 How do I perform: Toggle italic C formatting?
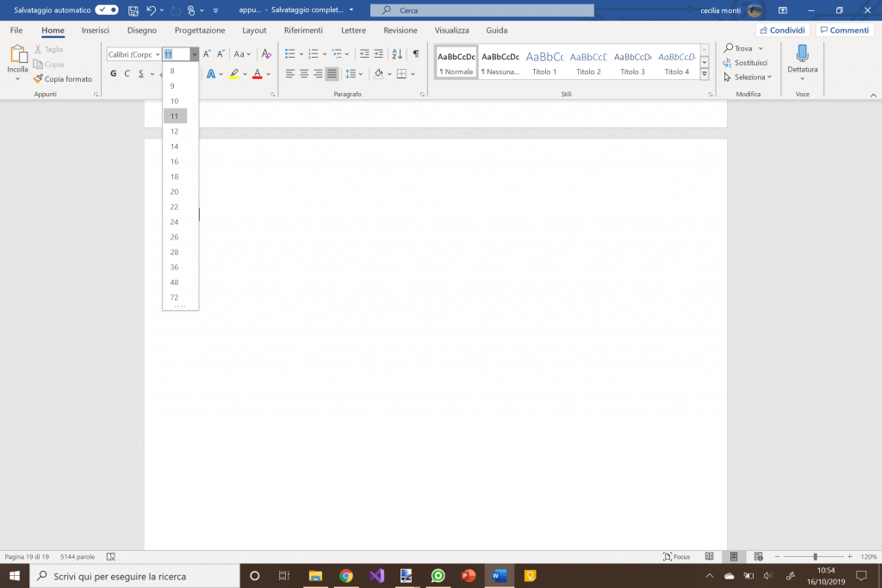click(x=127, y=74)
